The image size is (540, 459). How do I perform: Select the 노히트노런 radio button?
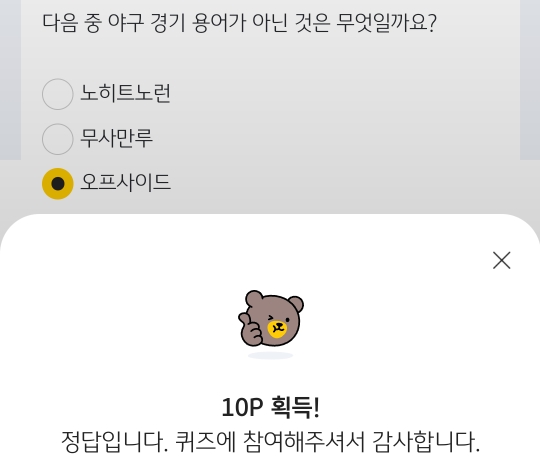click(x=58, y=94)
